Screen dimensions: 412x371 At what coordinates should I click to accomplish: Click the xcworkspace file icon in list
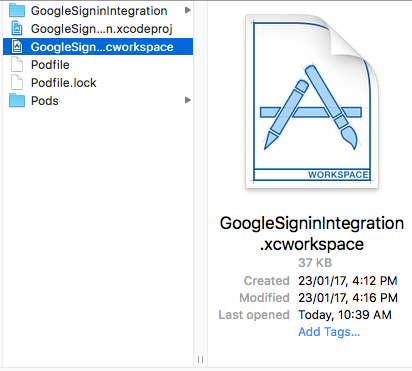17,46
